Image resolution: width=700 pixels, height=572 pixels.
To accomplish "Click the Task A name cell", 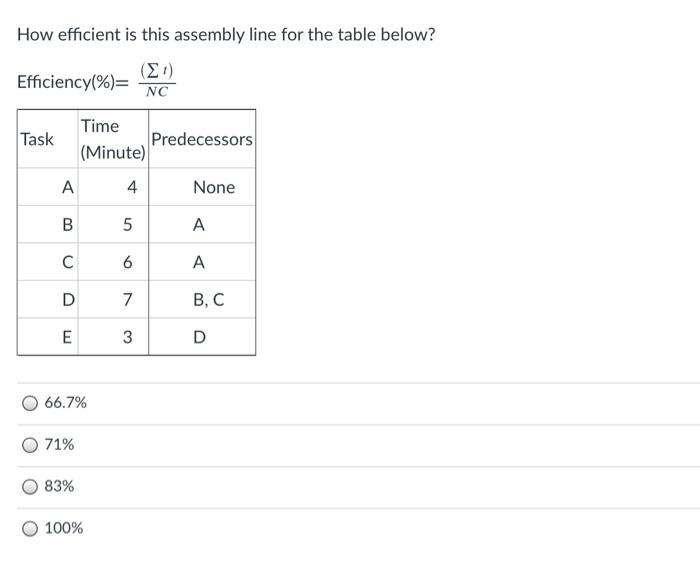I will click(x=67, y=187).
